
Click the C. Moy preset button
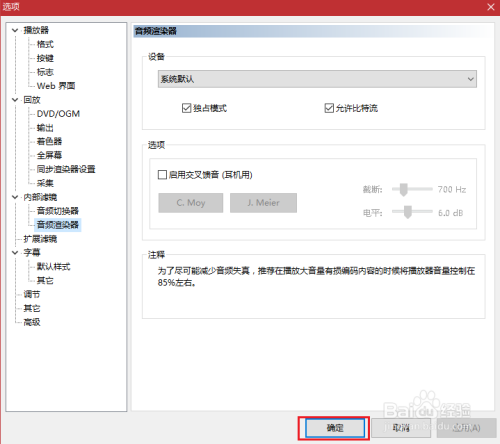191,203
